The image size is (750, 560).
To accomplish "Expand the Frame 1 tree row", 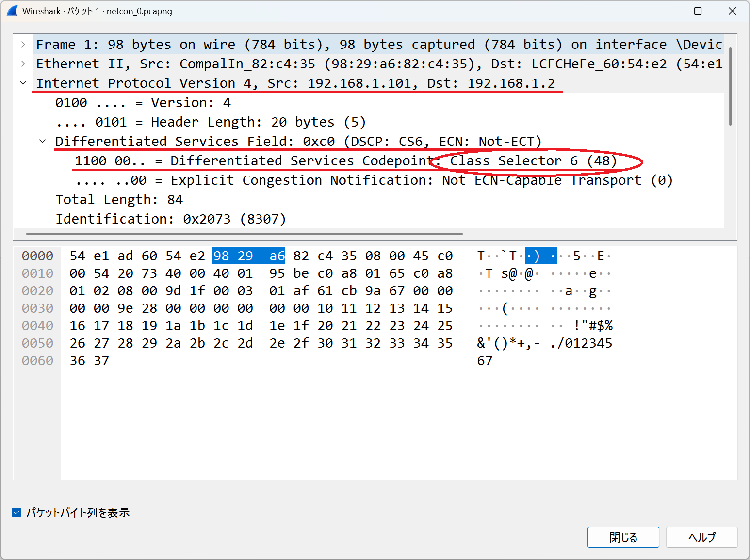I will pyautogui.click(x=23, y=44).
